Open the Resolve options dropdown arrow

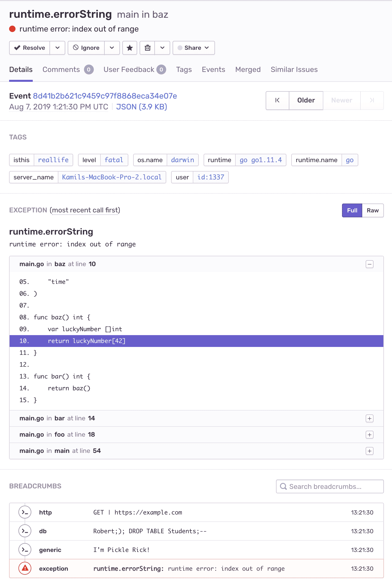58,48
